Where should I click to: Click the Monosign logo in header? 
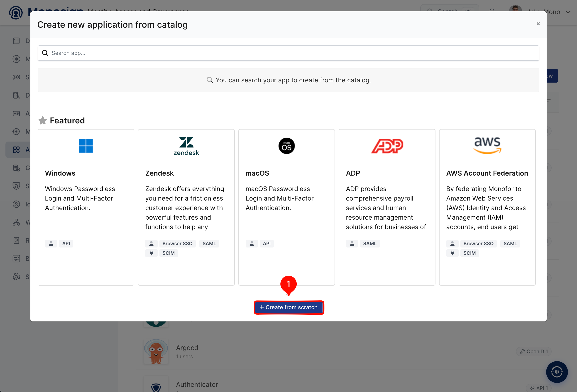[16, 12]
